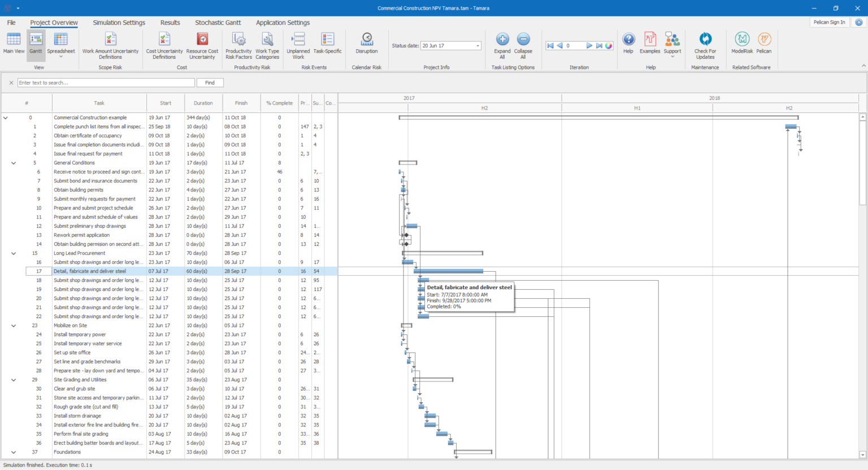Launch ModelRisk from the ribbon
Image resolution: width=868 pixels, height=470 pixels.
(x=741, y=45)
